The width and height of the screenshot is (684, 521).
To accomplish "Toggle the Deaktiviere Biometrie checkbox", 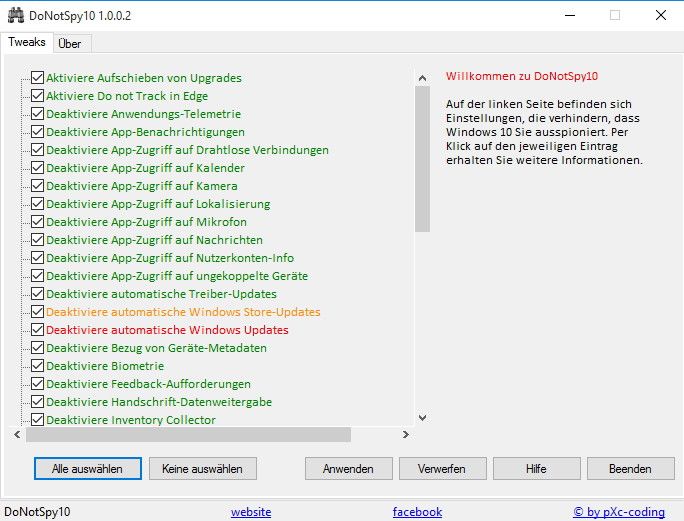I will pos(38,366).
